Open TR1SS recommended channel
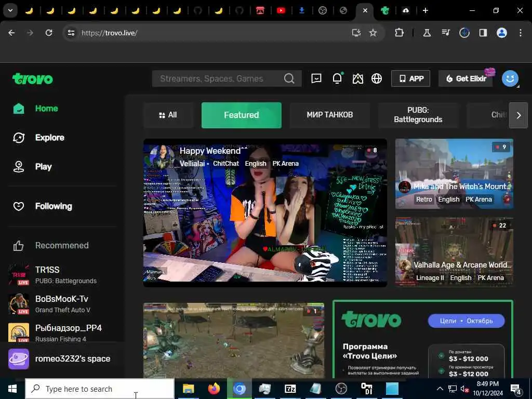The image size is (532, 399). (x=61, y=275)
